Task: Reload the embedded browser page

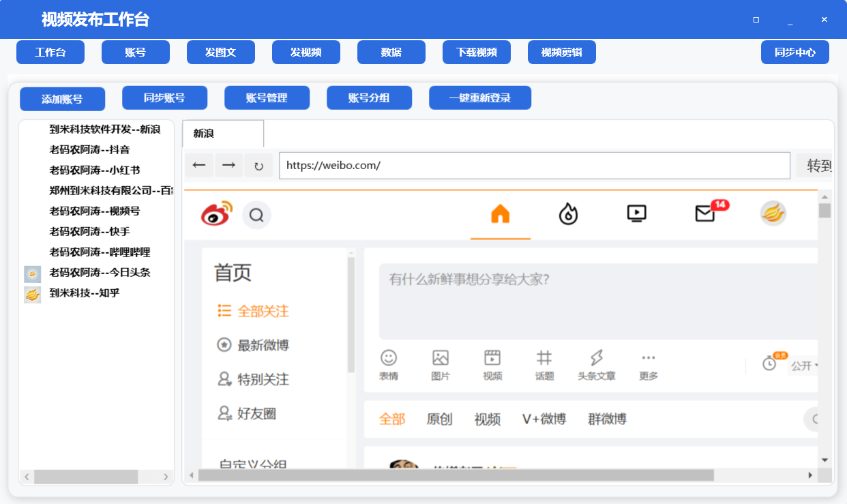Action: 258,165
